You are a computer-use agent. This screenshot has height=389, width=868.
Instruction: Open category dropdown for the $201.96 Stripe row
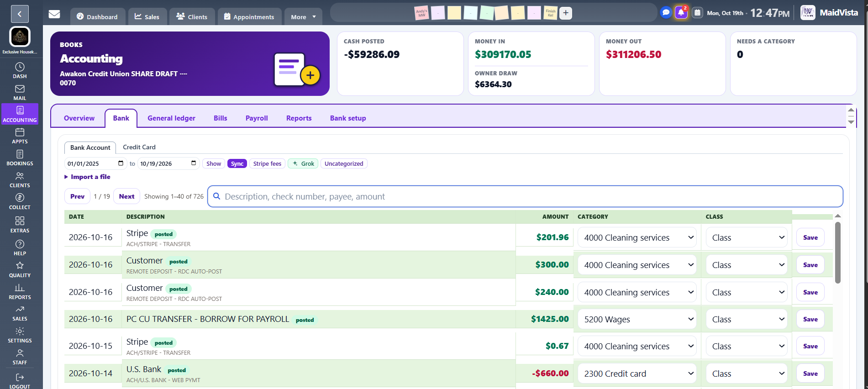pos(637,237)
